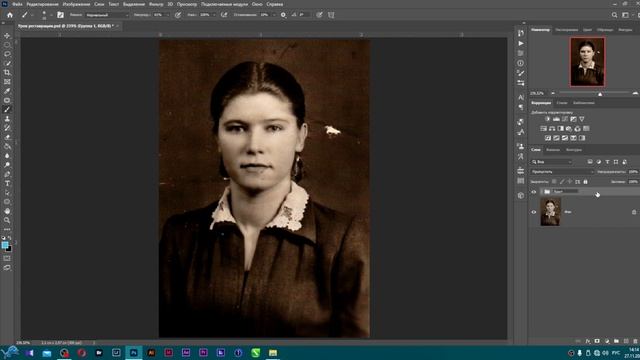Select the Crop tool
This screenshot has height=360, width=640.
tap(7, 72)
